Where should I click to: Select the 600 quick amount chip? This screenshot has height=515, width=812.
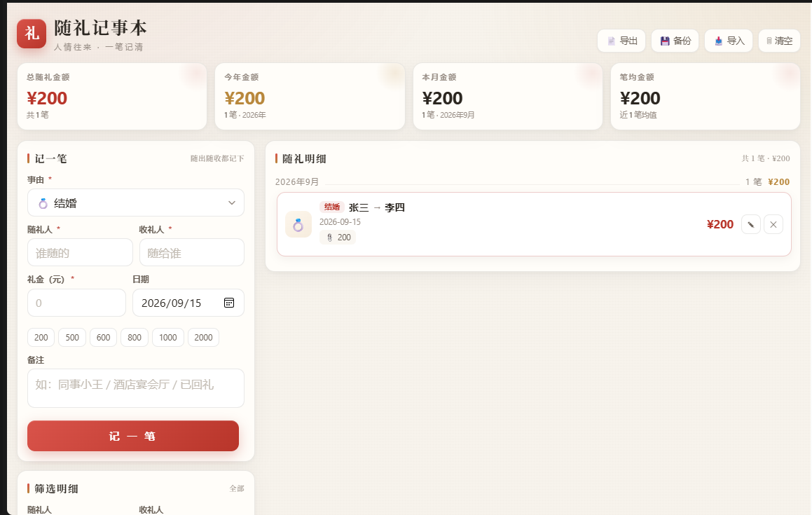104,337
